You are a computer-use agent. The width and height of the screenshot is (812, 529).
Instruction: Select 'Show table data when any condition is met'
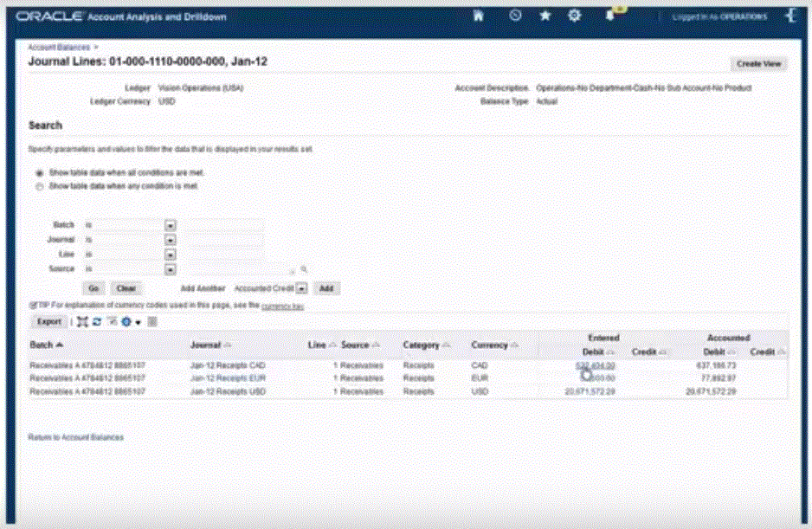tap(39, 185)
